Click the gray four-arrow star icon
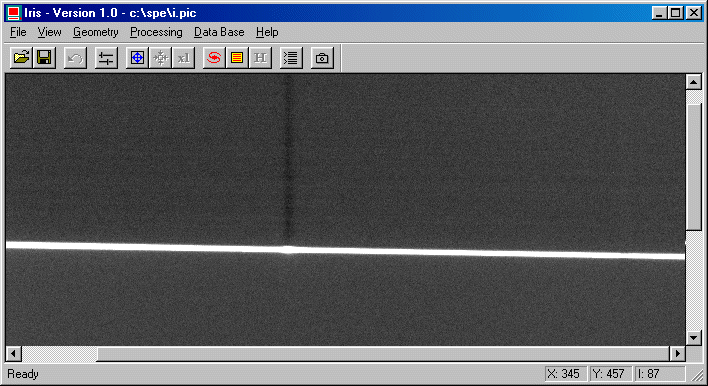 click(160, 58)
